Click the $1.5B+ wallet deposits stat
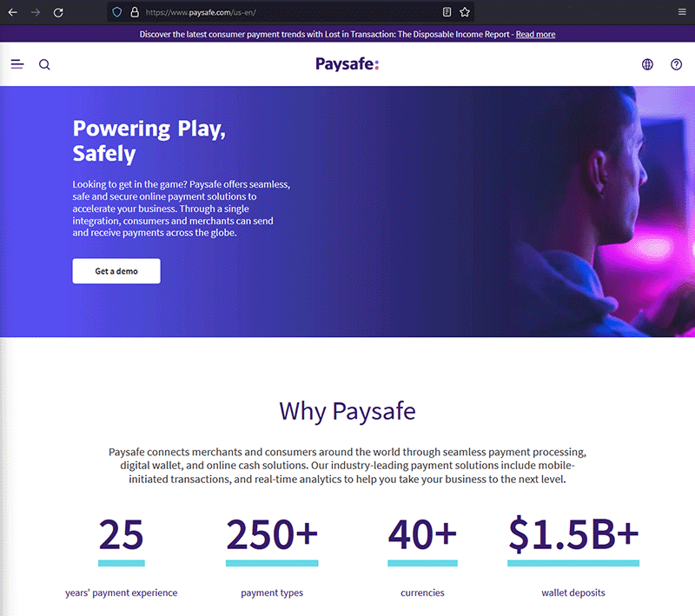This screenshot has height=616, width=695. 573,537
